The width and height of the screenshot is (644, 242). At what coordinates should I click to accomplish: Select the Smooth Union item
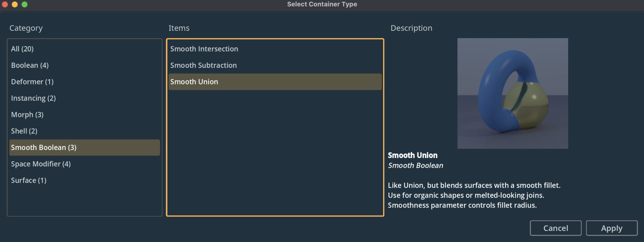coord(275,82)
